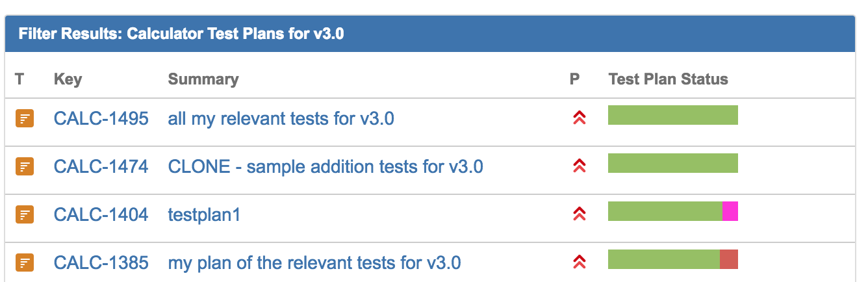Click the priority arrows icon for testplan1

tap(579, 214)
